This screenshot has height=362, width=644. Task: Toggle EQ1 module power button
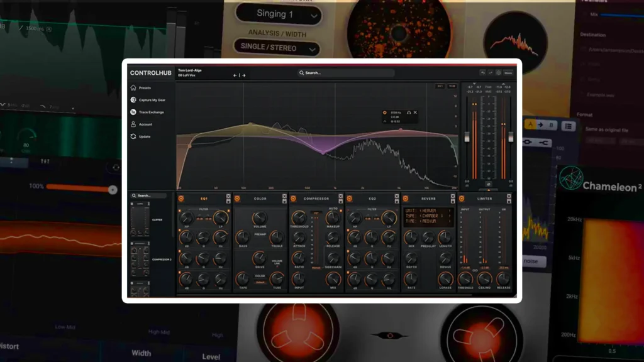coord(181,199)
